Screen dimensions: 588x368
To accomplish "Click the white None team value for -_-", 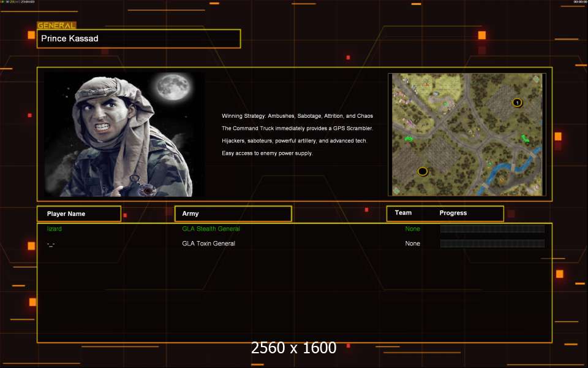I will (x=412, y=243).
